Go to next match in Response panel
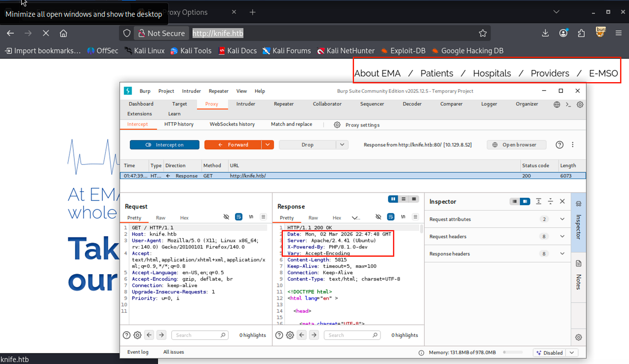This screenshot has width=629, height=364. [314, 335]
